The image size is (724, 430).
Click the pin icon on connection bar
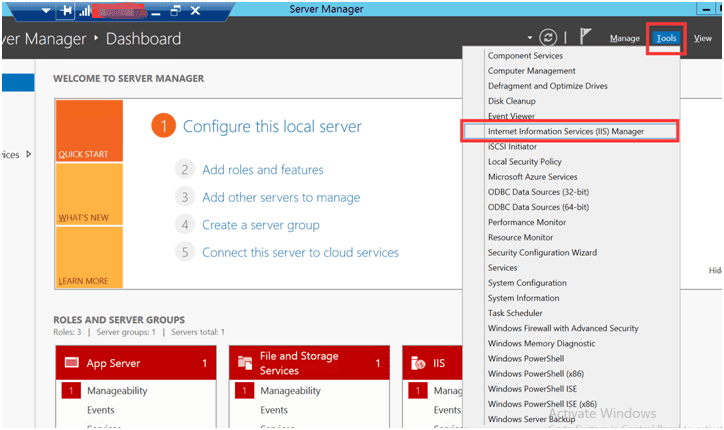pos(67,11)
